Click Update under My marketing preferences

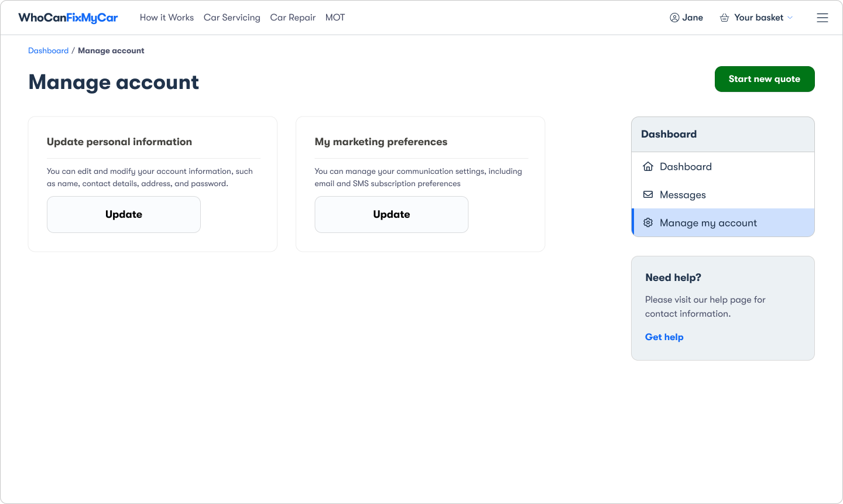pos(391,214)
